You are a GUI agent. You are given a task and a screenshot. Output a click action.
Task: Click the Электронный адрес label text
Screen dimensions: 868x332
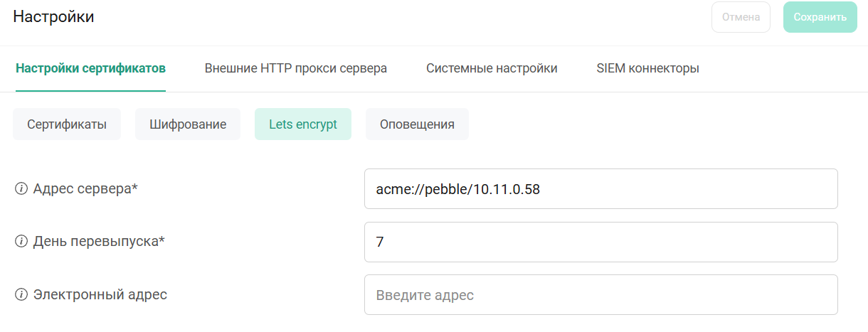point(100,294)
